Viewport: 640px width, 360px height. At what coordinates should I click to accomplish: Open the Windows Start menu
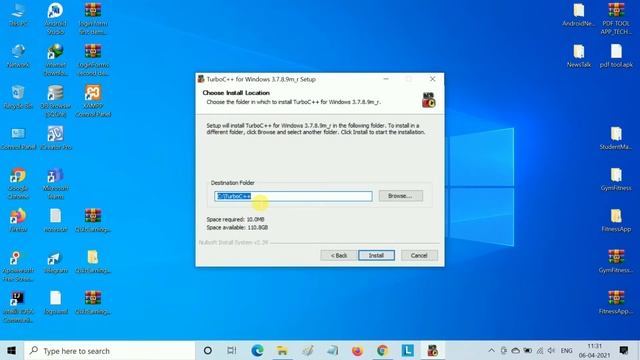[x=11, y=351]
